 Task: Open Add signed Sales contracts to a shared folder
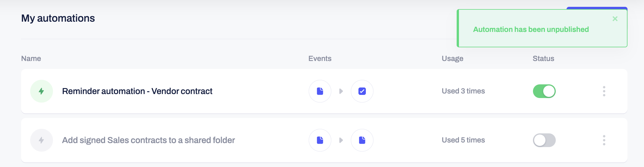[x=148, y=140]
